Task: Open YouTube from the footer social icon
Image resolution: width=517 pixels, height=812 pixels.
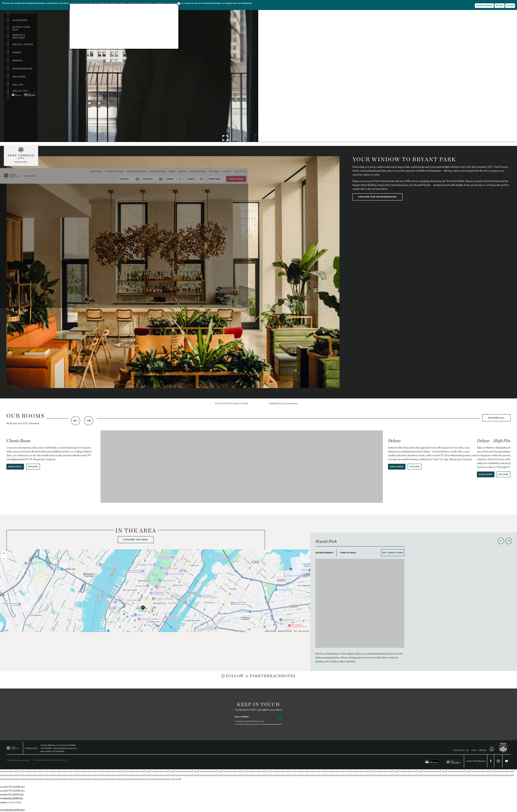Action: tap(506, 761)
